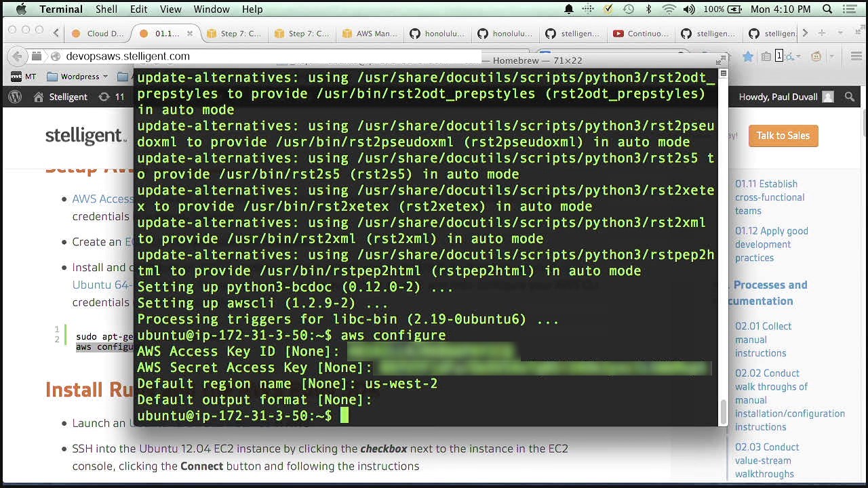
Task: Open 01.11 Establish cross-functional teams link
Action: point(770,197)
